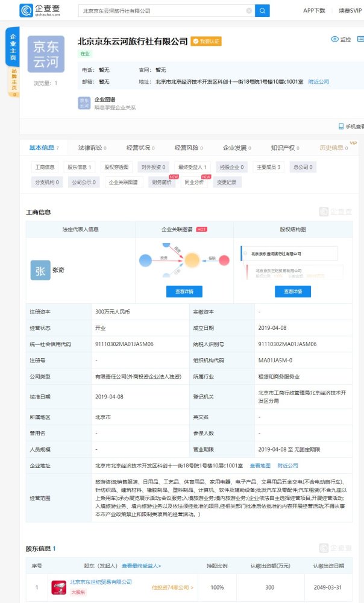
Task: Open legal representative 张奇 name link
Action: (58, 270)
